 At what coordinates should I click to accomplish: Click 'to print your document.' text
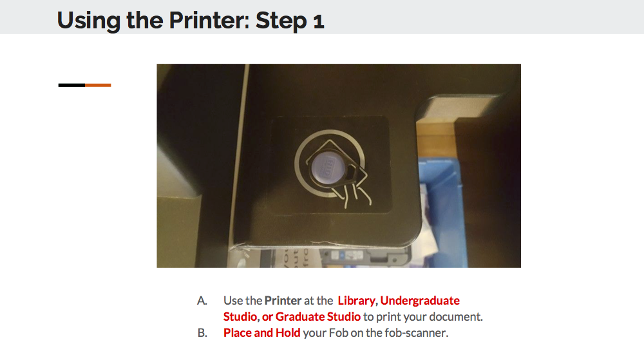(x=423, y=316)
